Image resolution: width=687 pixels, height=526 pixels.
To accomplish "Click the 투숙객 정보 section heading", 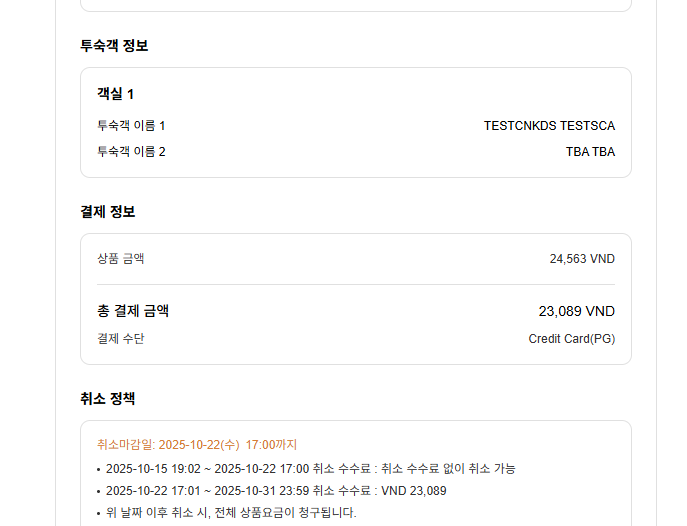I will click(x=114, y=45).
